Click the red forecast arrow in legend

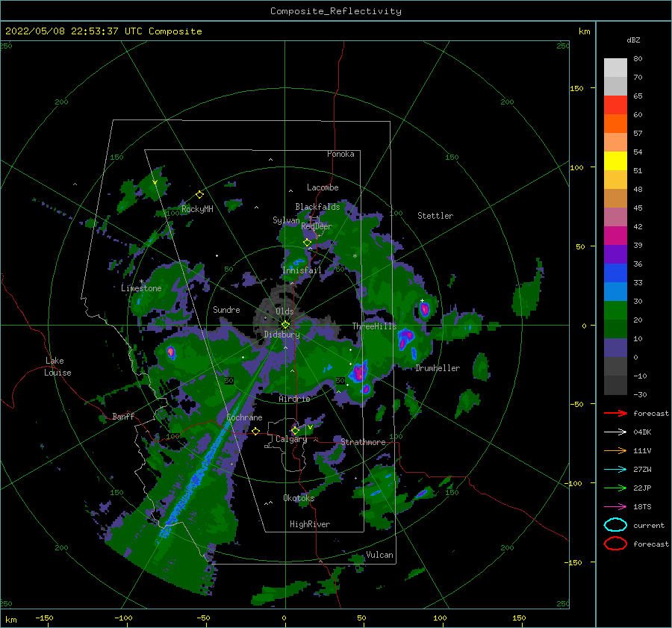(615, 413)
